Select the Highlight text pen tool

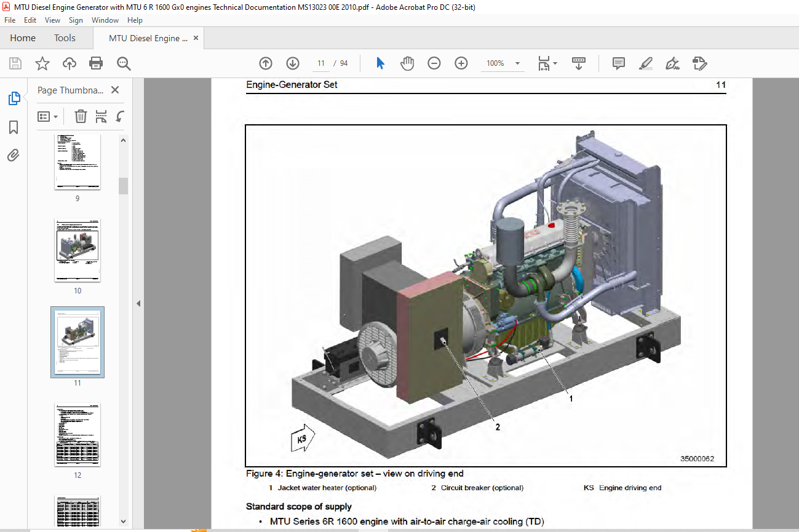pyautogui.click(x=645, y=63)
